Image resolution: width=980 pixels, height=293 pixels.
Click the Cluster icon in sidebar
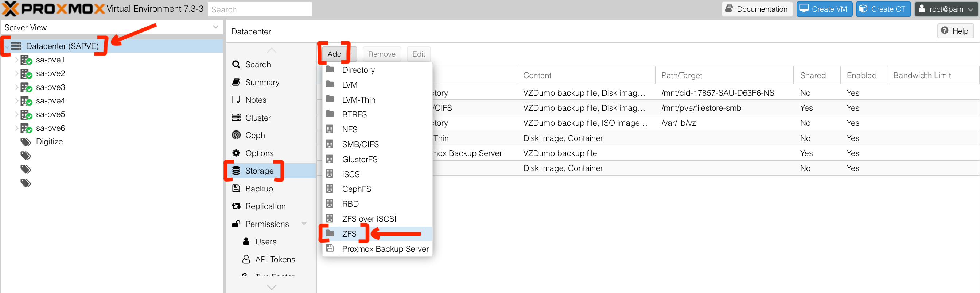pos(236,117)
